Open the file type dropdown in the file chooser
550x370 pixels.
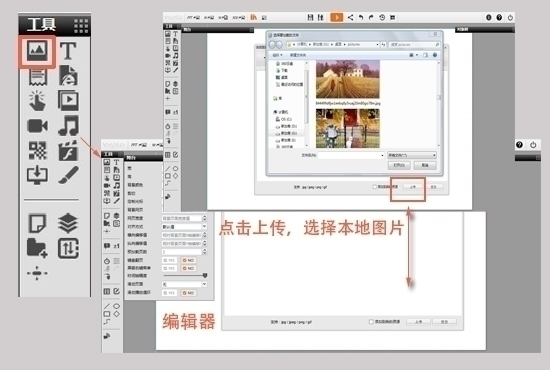coord(412,155)
